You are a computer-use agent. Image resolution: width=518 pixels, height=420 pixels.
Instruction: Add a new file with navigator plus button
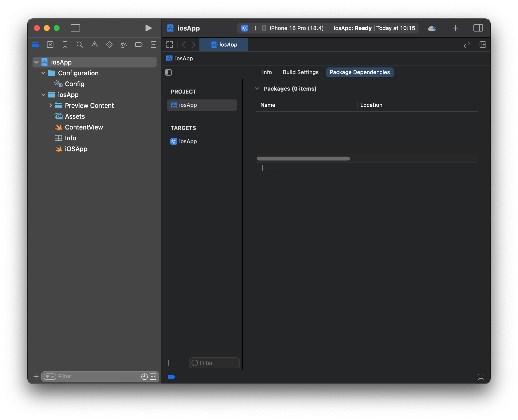coord(36,377)
